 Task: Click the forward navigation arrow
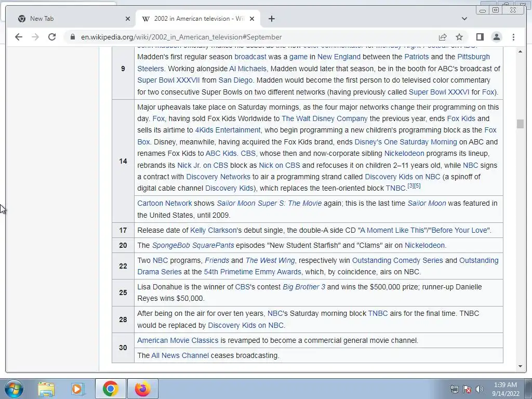[35, 37]
